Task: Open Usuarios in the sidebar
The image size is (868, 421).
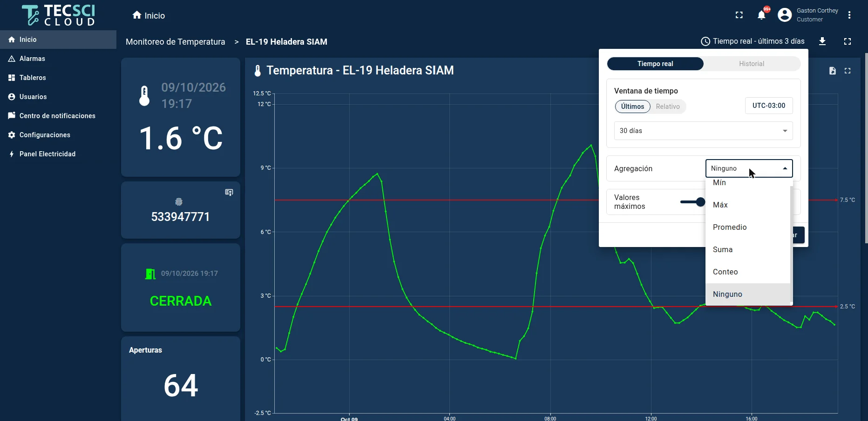Action: pyautogui.click(x=58, y=97)
